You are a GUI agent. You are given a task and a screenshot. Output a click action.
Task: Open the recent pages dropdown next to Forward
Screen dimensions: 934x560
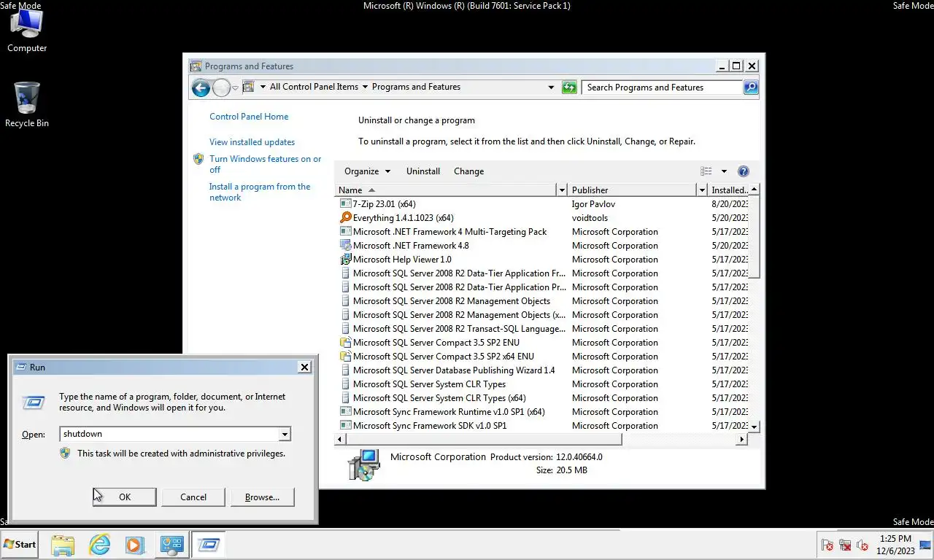(235, 87)
